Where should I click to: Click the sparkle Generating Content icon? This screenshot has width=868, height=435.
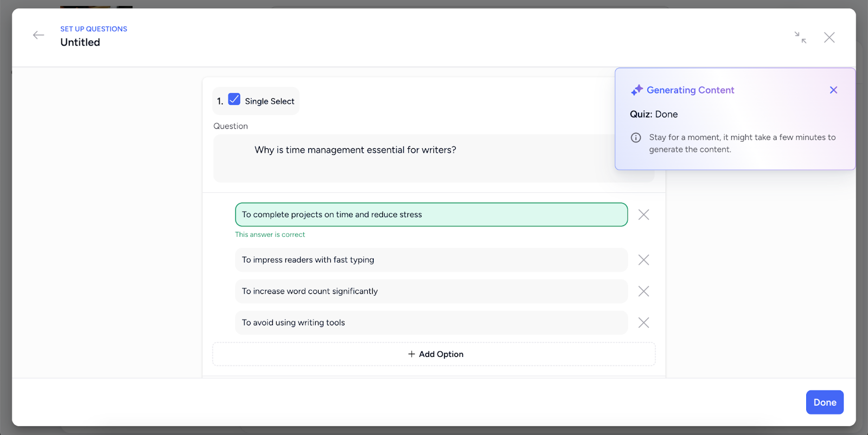click(x=637, y=90)
